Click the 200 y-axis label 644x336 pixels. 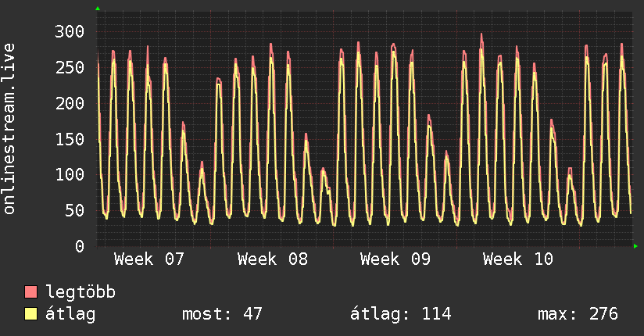[70, 103]
